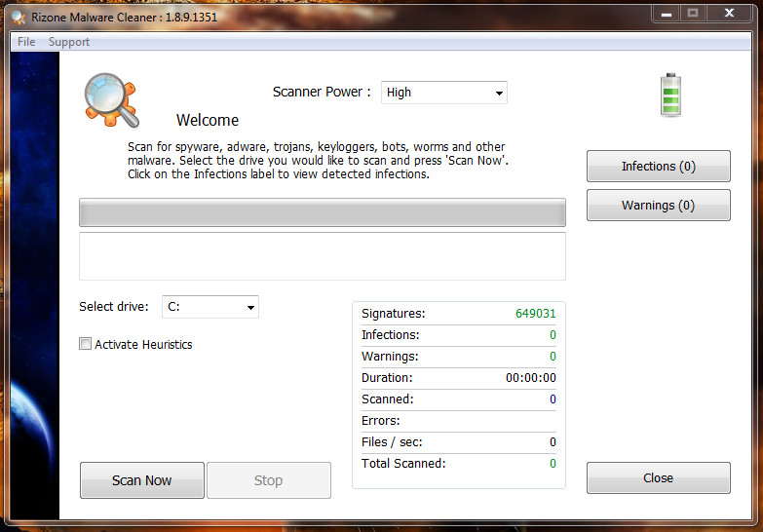Click the Rizone title bar app icon
763x532 pixels.
click(19, 18)
